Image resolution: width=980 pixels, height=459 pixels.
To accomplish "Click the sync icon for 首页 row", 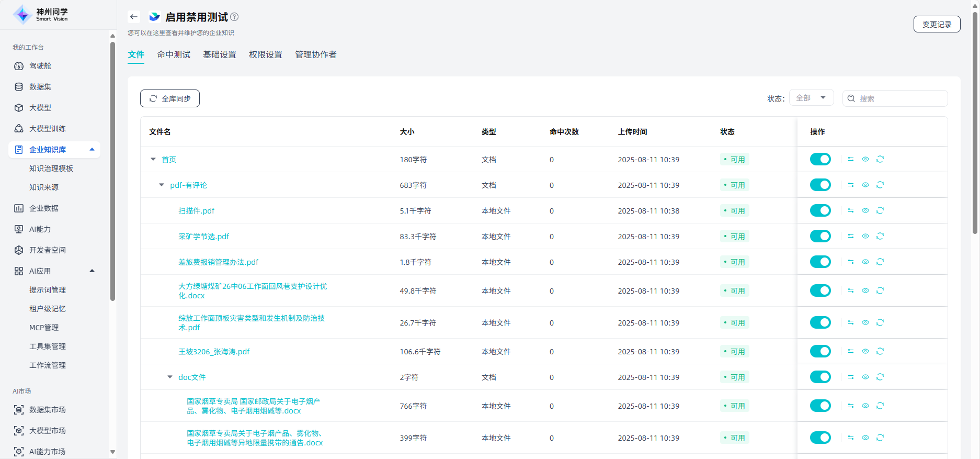I will [880, 159].
